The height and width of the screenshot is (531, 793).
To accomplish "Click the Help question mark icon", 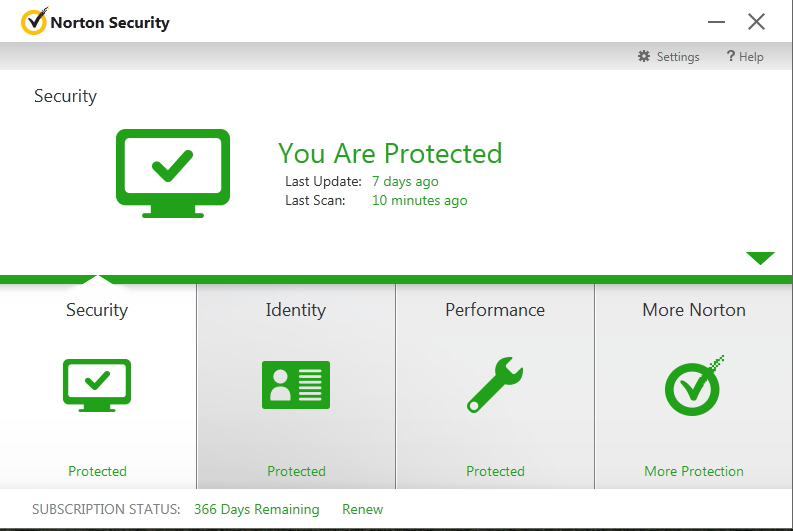I will [731, 57].
